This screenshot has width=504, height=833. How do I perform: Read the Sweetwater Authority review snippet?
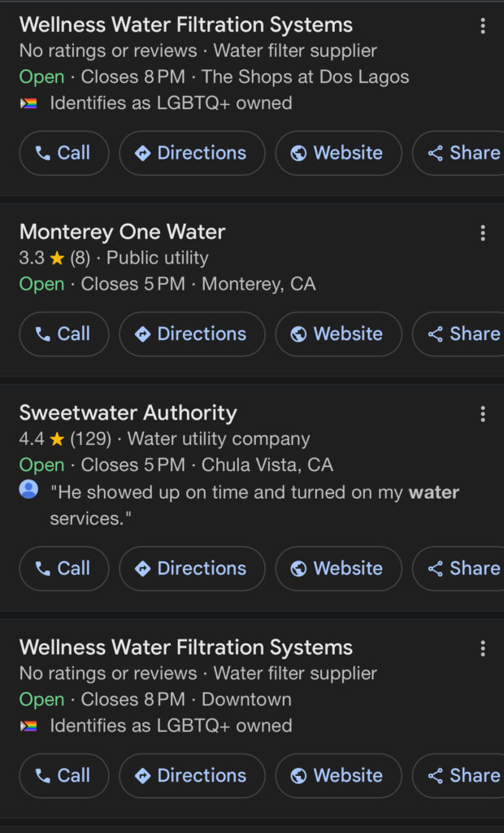pos(254,505)
